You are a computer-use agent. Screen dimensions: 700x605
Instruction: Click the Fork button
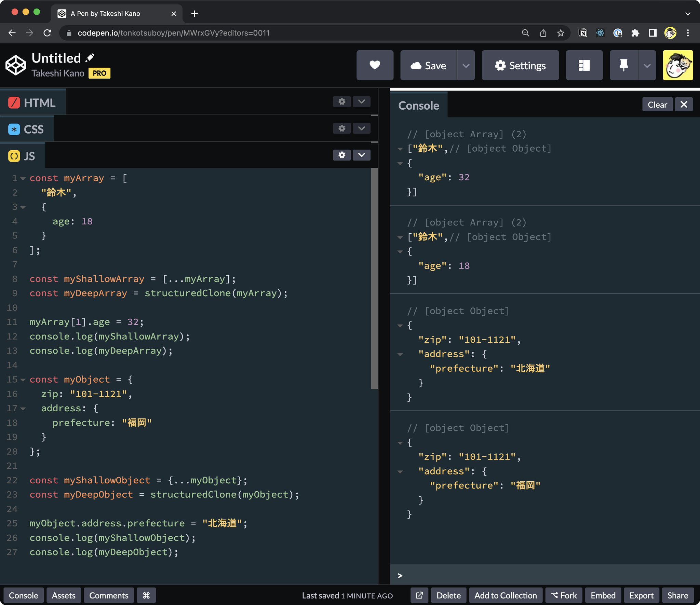564,595
